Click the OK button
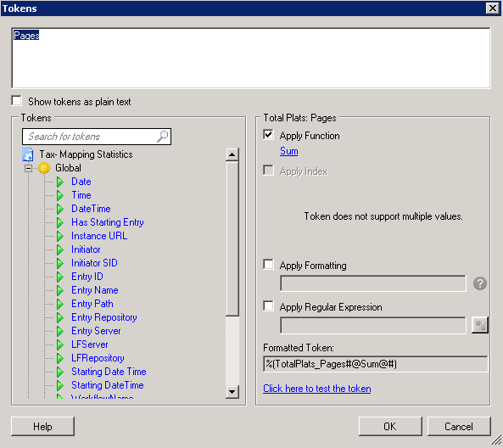 click(x=390, y=427)
